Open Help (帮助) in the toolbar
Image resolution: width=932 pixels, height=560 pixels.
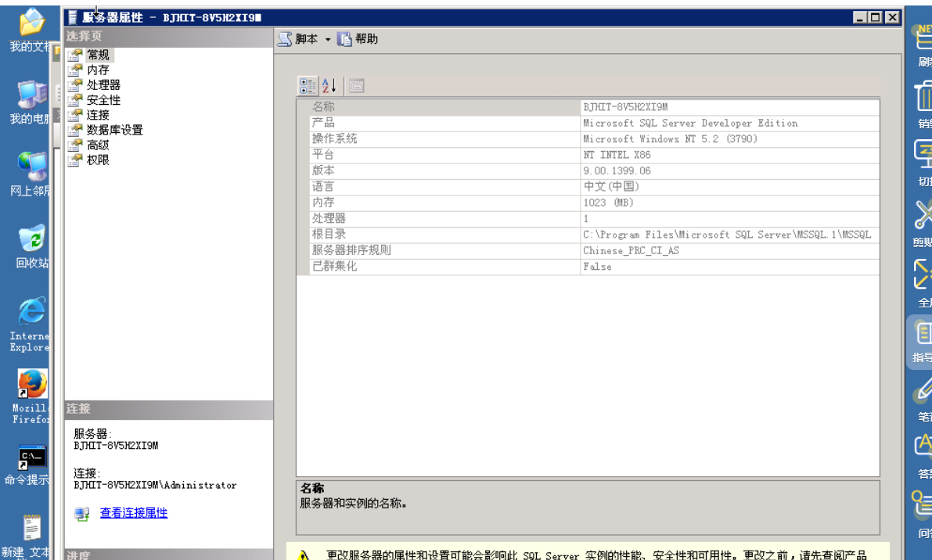[357, 39]
